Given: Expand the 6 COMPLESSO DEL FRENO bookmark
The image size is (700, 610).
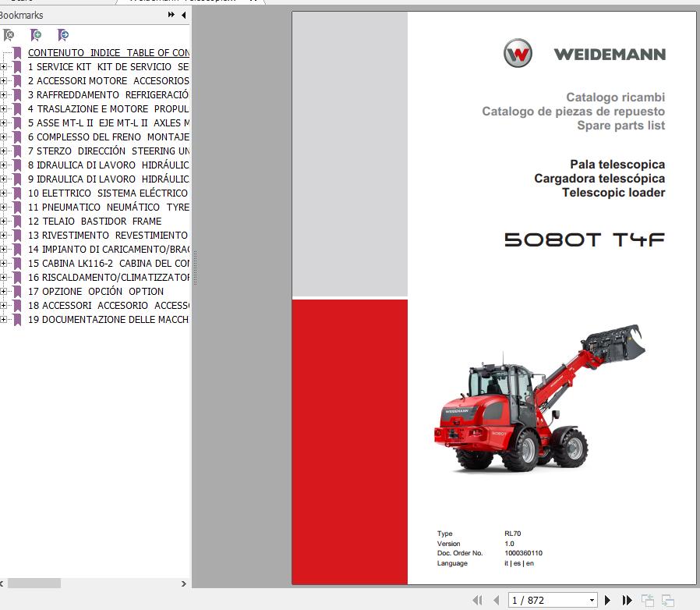Looking at the screenshot, I should (x=4, y=137).
